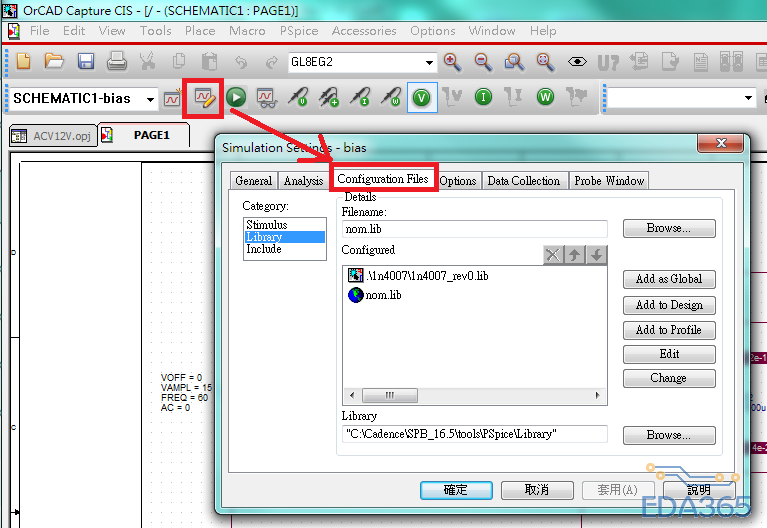This screenshot has width=767, height=528.
Task: Click the View Simulation Results icon
Action: (x=267, y=98)
